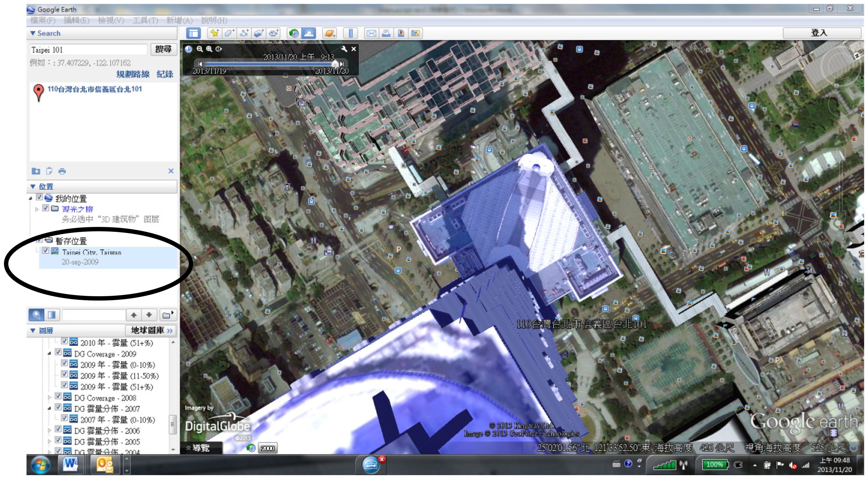Uncheck the Taipei City, Taiwan layer checkbox
Screen dimensions: 868x479
45,251
